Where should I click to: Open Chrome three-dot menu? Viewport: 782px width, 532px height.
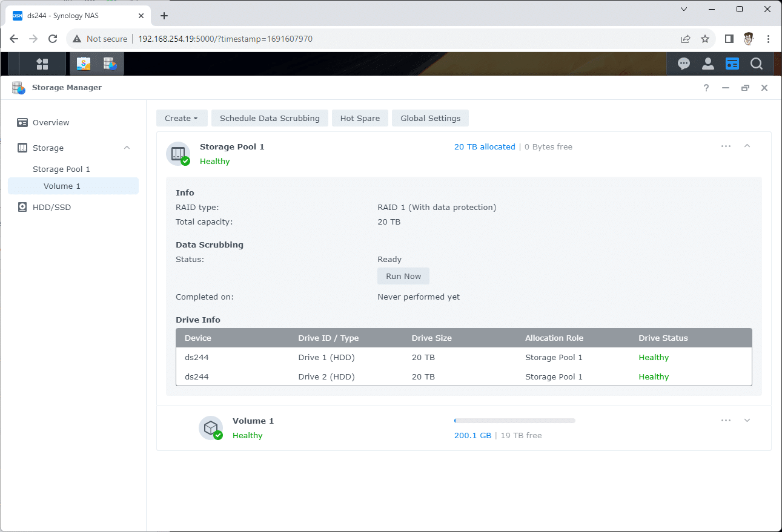(768, 39)
